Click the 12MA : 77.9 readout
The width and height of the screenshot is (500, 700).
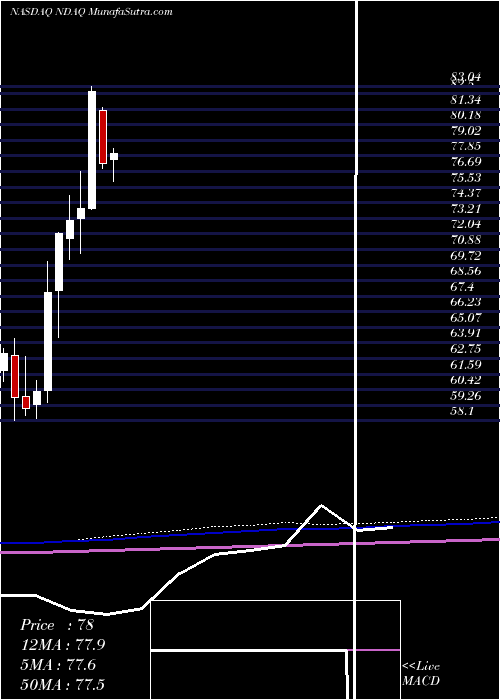click(x=63, y=645)
